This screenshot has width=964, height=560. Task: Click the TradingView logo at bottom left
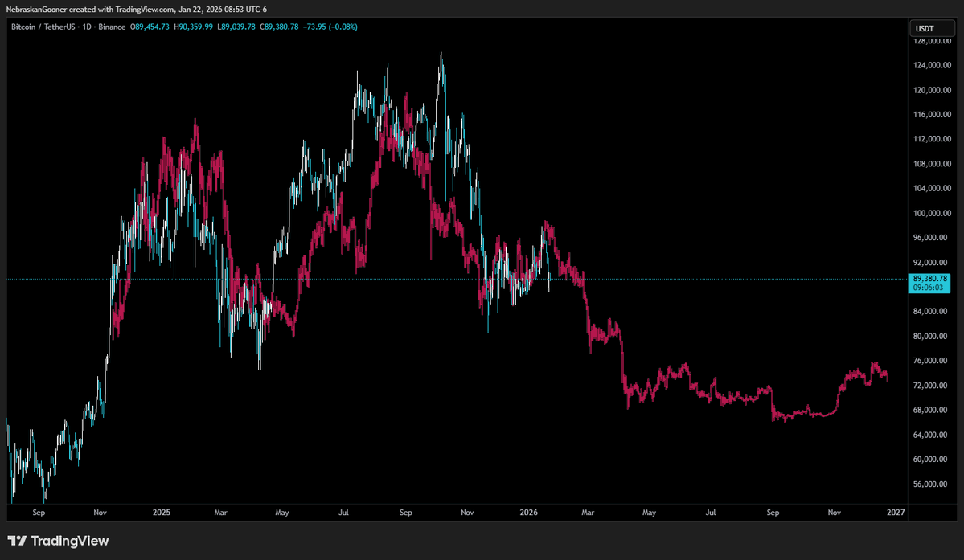[x=59, y=541]
